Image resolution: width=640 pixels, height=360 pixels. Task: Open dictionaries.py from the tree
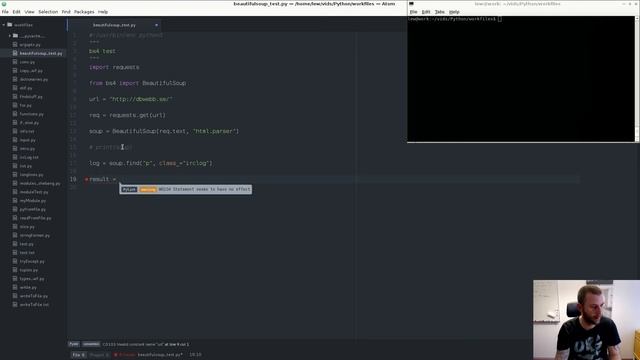tap(34, 79)
